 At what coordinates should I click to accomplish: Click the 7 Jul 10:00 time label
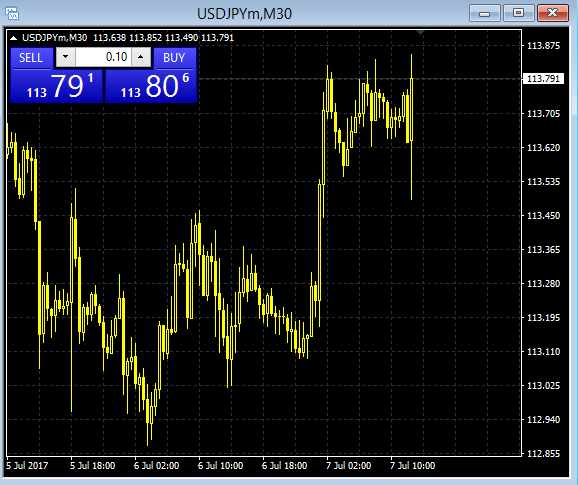point(412,466)
